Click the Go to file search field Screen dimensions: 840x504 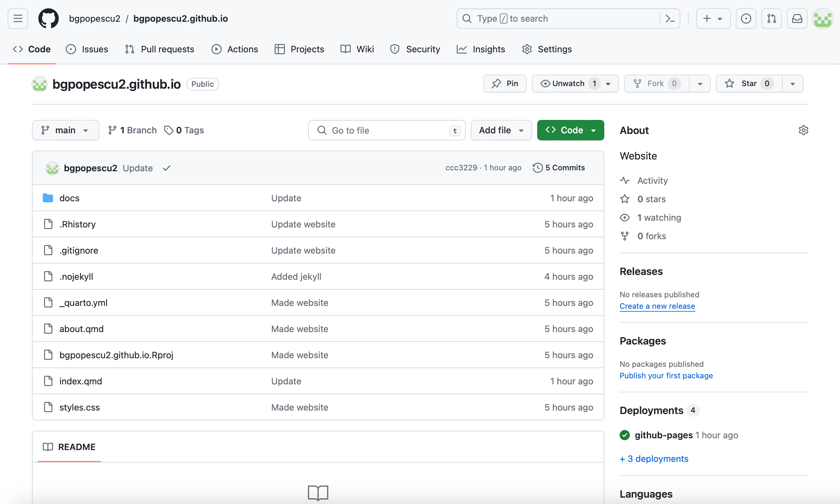click(386, 130)
